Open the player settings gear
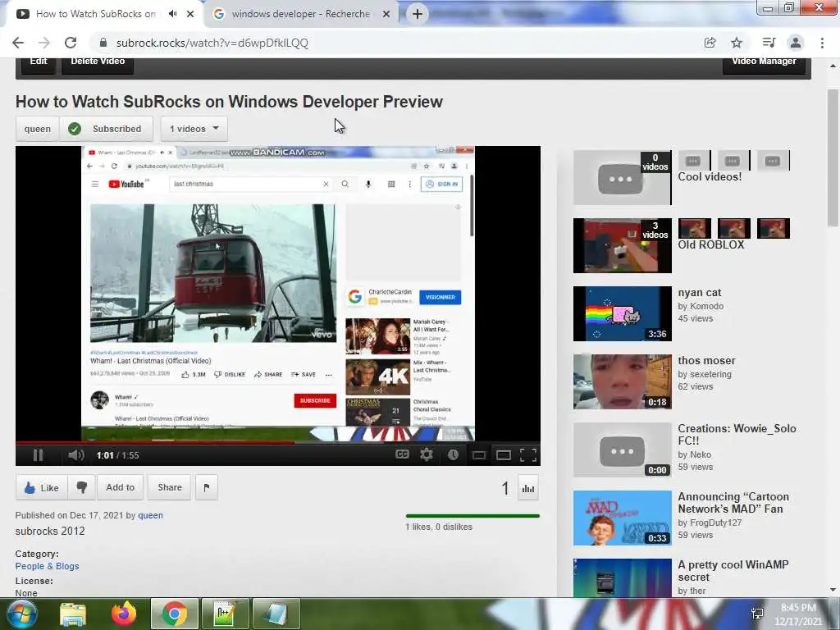Image resolution: width=840 pixels, height=630 pixels. (x=427, y=454)
